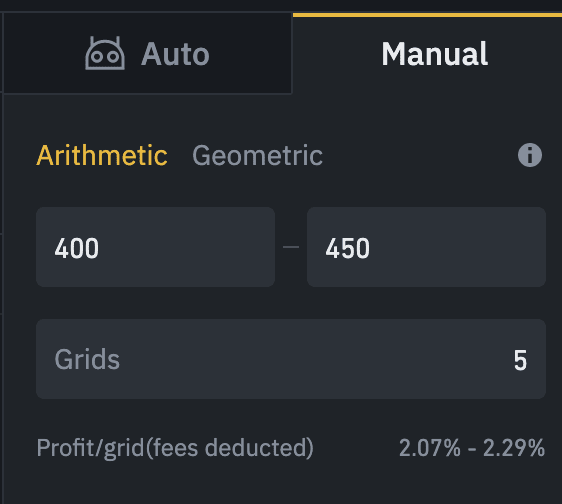Click the dash between price fields

coord(291,247)
